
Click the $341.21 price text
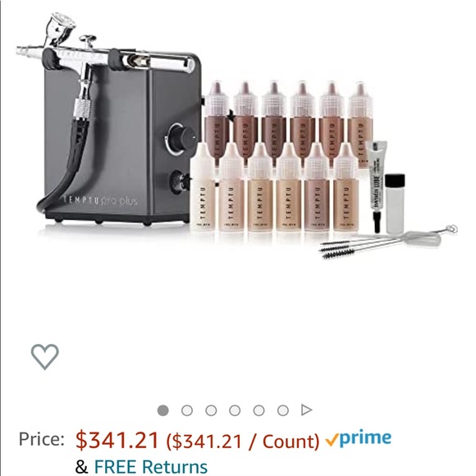[x=117, y=440]
